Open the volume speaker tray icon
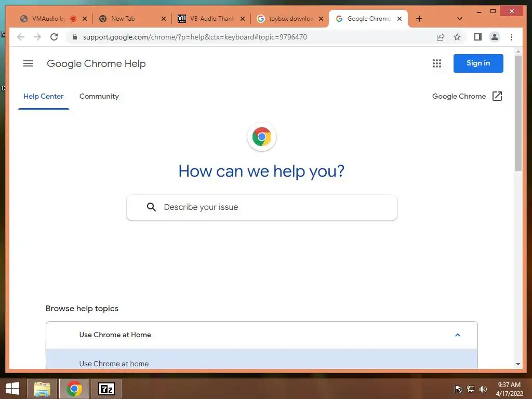532x399 pixels. 483,389
